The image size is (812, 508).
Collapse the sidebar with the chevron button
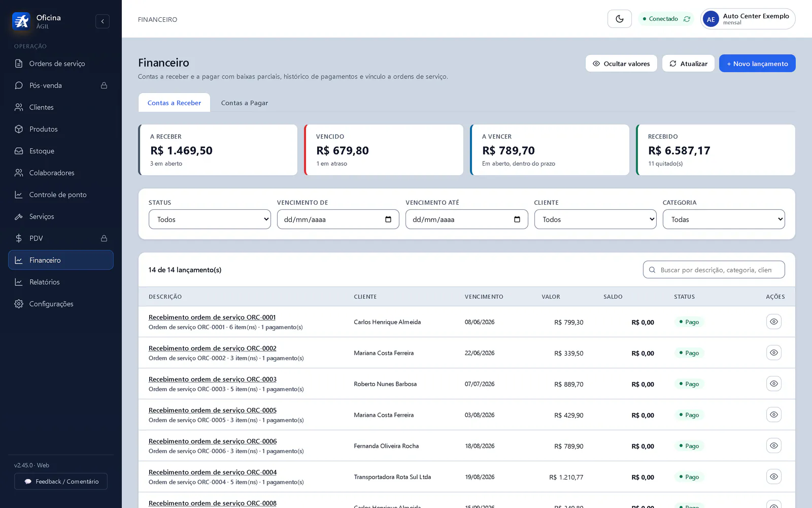103,21
